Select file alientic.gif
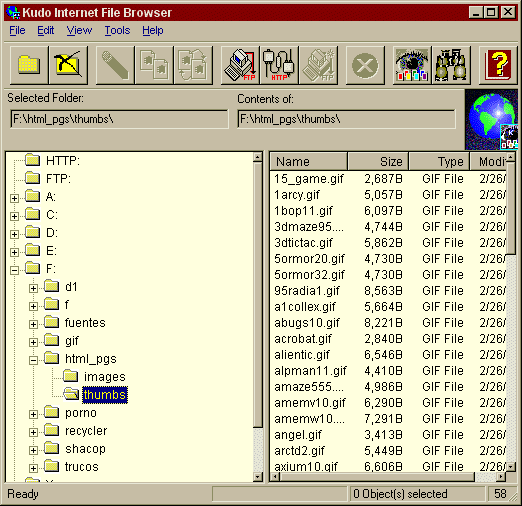This screenshot has width=522, height=506. (302, 355)
